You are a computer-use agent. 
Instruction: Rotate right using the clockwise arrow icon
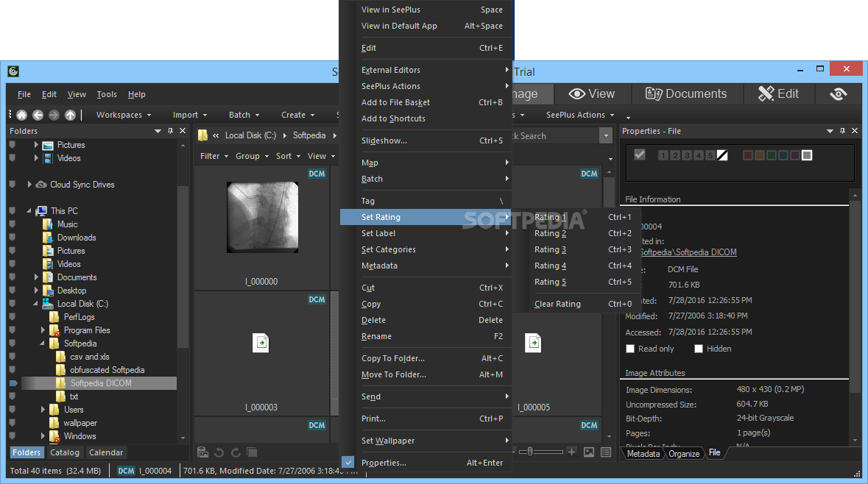(236, 452)
